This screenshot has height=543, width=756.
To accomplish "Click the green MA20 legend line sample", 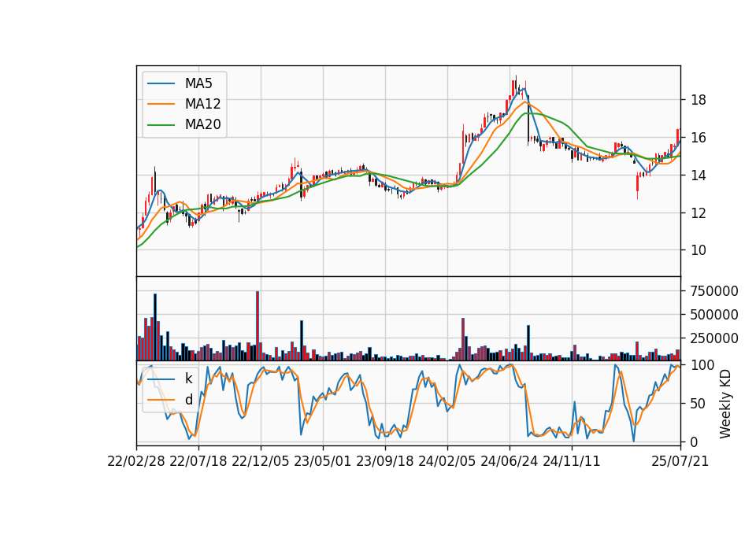I will click(x=161, y=124).
